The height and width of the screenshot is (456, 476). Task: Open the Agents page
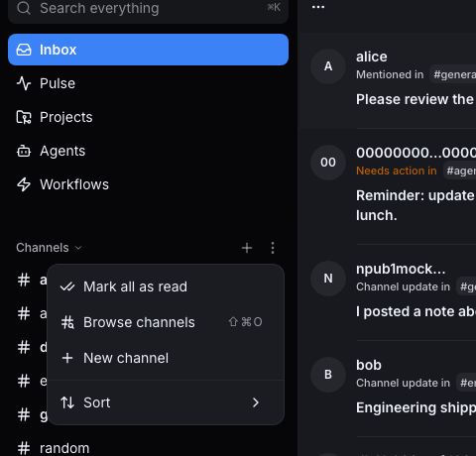pos(148,151)
